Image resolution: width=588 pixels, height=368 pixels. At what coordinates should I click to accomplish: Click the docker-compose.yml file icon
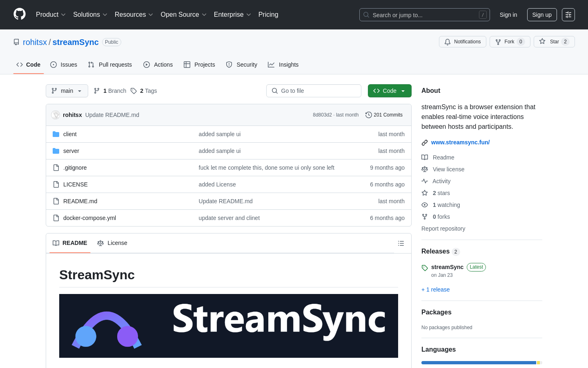pyautogui.click(x=56, y=218)
